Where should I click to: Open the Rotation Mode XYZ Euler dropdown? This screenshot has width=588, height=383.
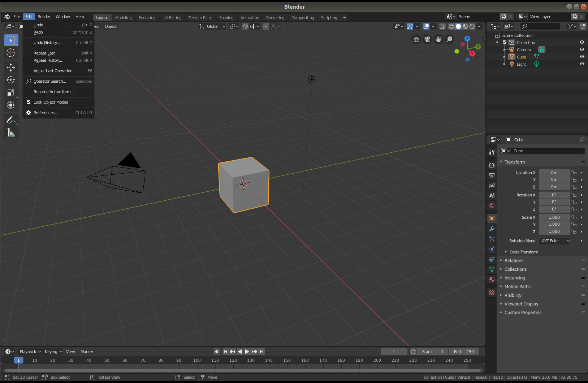pyautogui.click(x=555, y=241)
